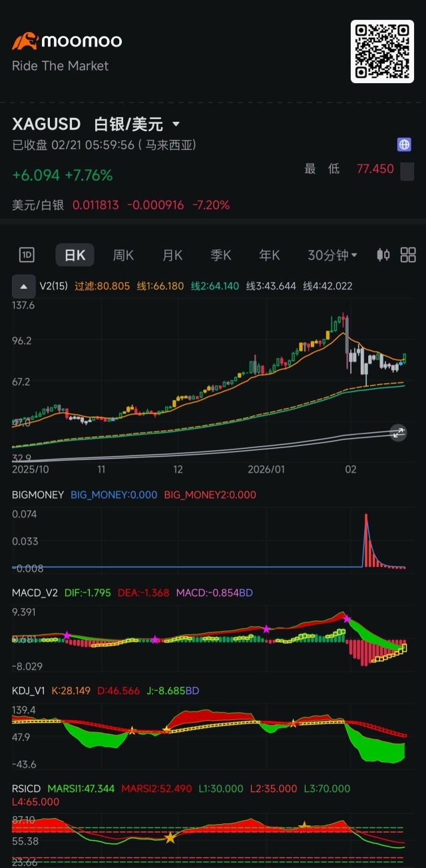This screenshot has height=868, width=426.
Task: Tap the BIGMONEY indicator title
Action: pyautogui.click(x=38, y=495)
